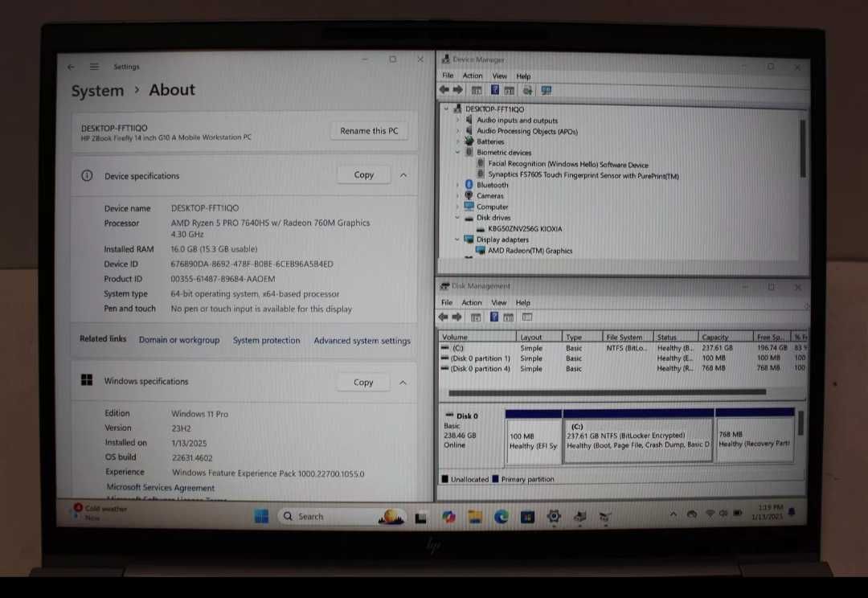Open the Domain or workgroup link
868x598 pixels.
coord(178,340)
